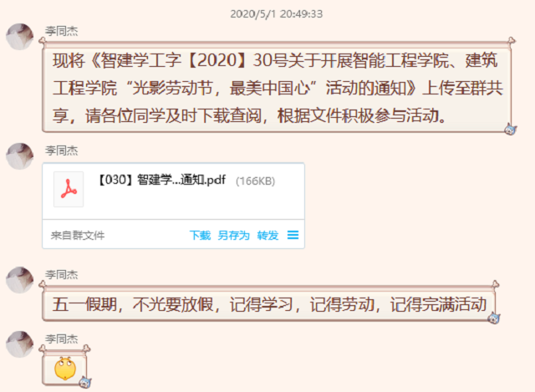Click avatar next to 五一假期 message
This screenshot has width=535, height=392.
click(19, 280)
